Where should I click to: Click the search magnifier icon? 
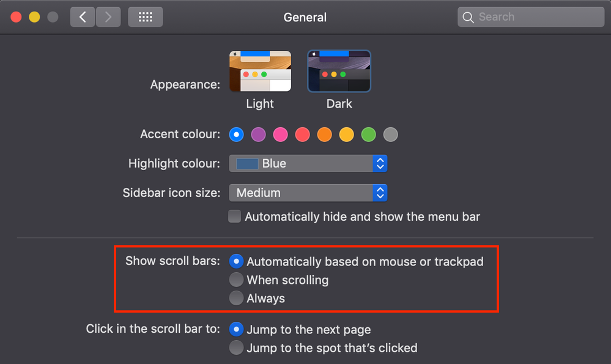[468, 17]
